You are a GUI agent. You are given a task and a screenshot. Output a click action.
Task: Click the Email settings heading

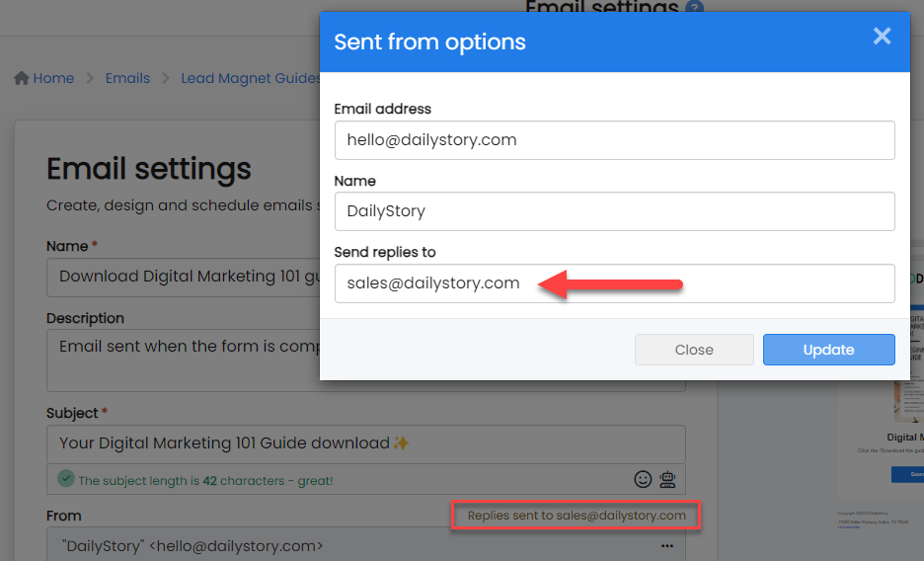(149, 169)
